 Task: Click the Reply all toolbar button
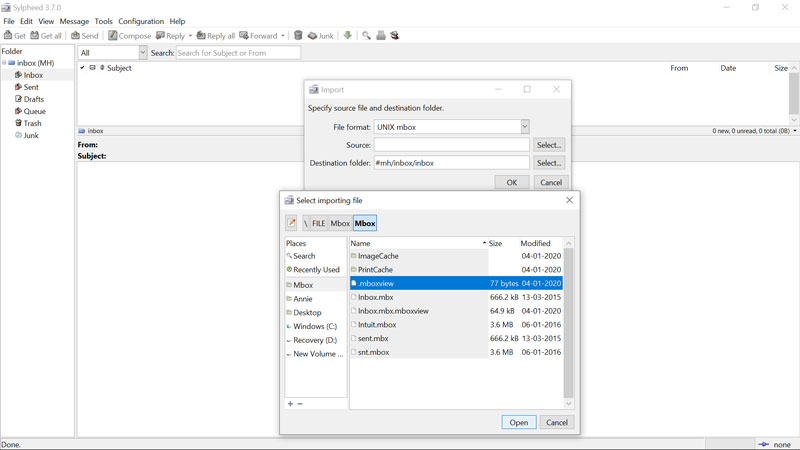click(x=216, y=36)
